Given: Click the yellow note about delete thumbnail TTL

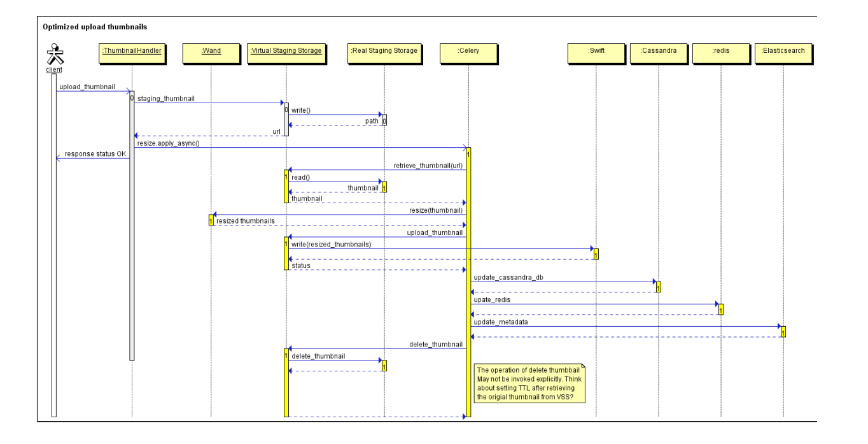Looking at the screenshot, I should [529, 383].
